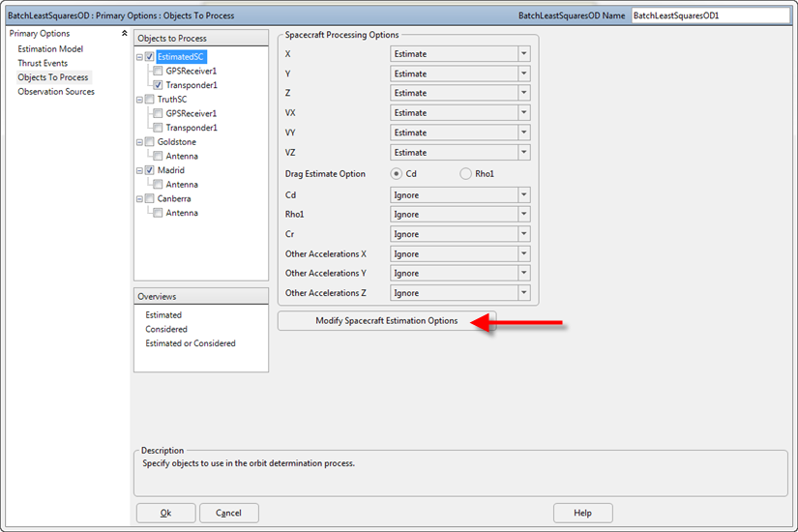Image resolution: width=798 pixels, height=532 pixels.
Task: Click the Primary Options header label
Action: coord(40,34)
